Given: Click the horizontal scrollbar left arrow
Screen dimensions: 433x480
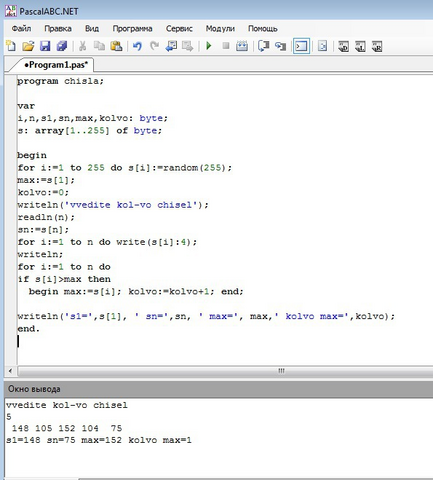Looking at the screenshot, I should [x=11, y=371].
